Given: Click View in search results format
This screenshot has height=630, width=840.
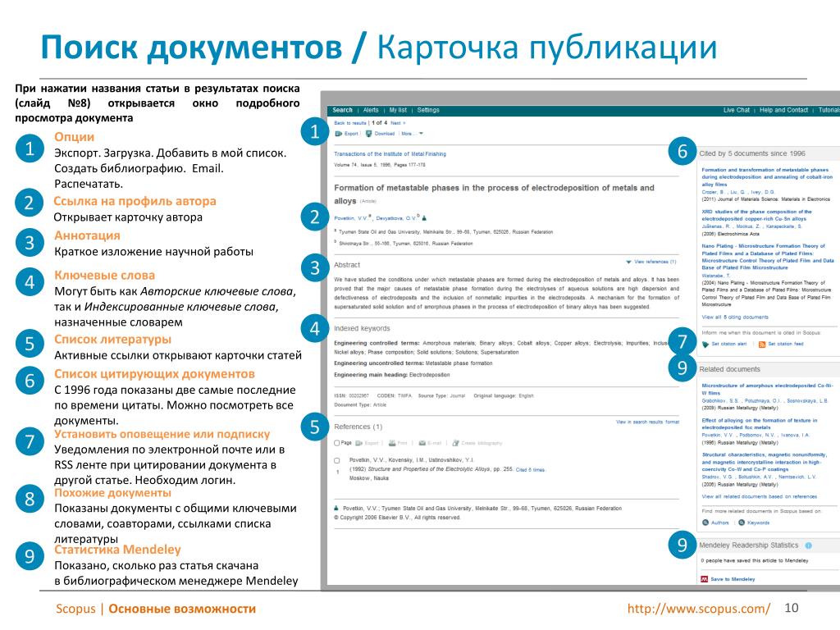Looking at the screenshot, I should pos(648,422).
